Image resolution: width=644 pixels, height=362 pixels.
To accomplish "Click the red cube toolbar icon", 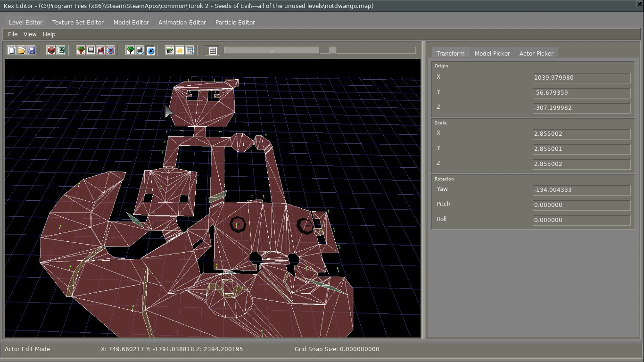I will [51, 50].
